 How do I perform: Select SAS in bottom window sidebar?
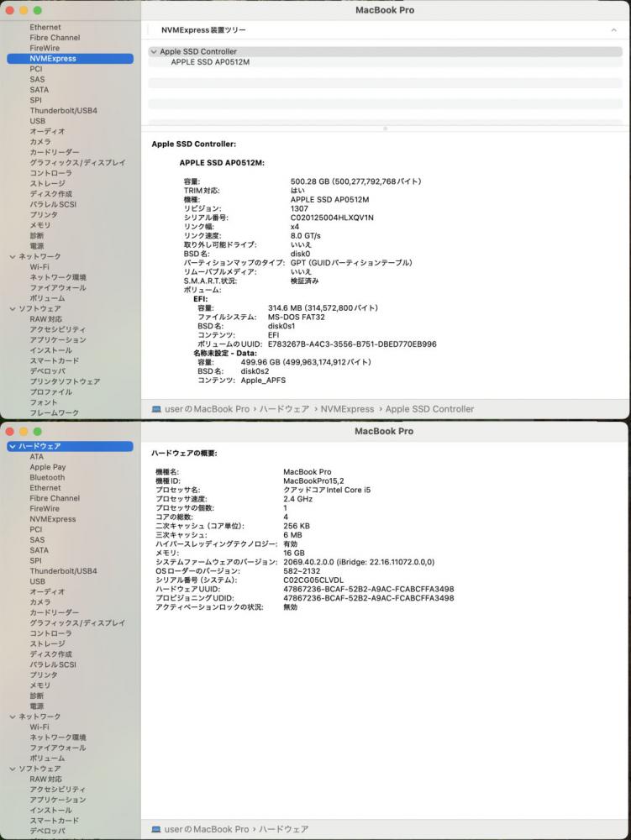(x=37, y=540)
